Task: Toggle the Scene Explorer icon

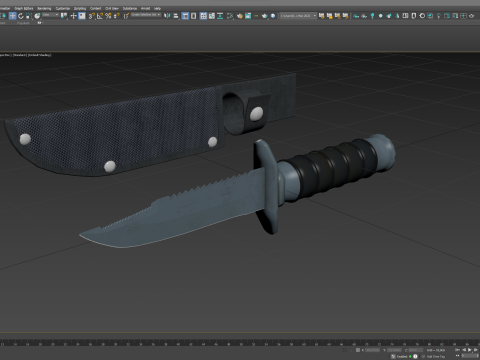Action: coord(185,16)
